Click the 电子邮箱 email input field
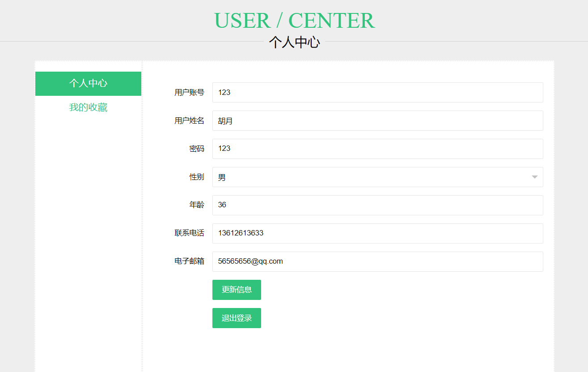588x372 pixels. click(x=377, y=261)
